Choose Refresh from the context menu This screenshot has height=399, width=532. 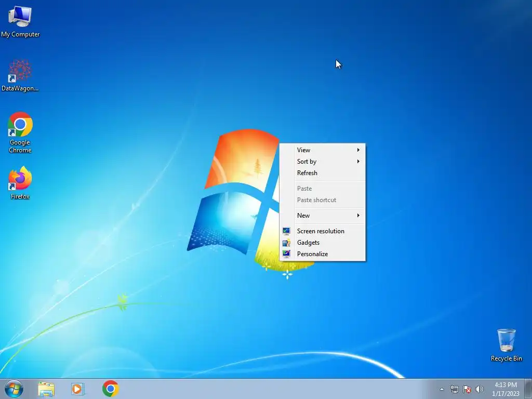(x=322, y=173)
